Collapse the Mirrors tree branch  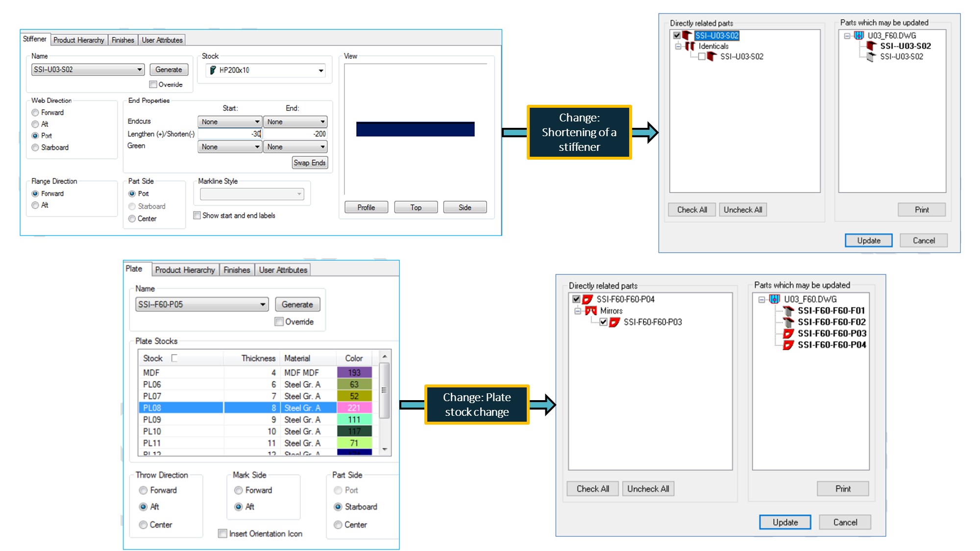(579, 311)
